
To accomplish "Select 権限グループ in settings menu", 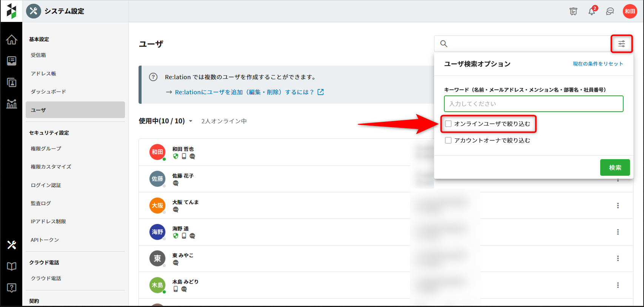I will (x=46, y=149).
